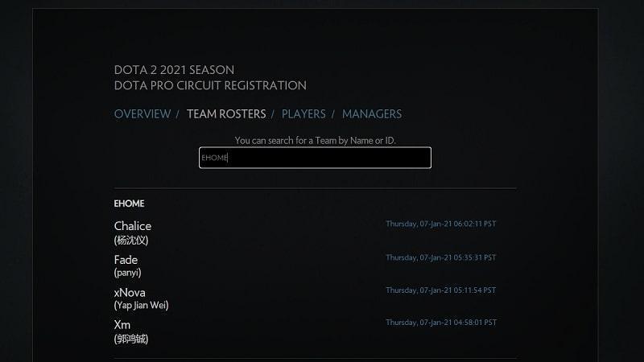Go to the Managers tab
This screenshot has height=362, width=644.
coord(372,114)
